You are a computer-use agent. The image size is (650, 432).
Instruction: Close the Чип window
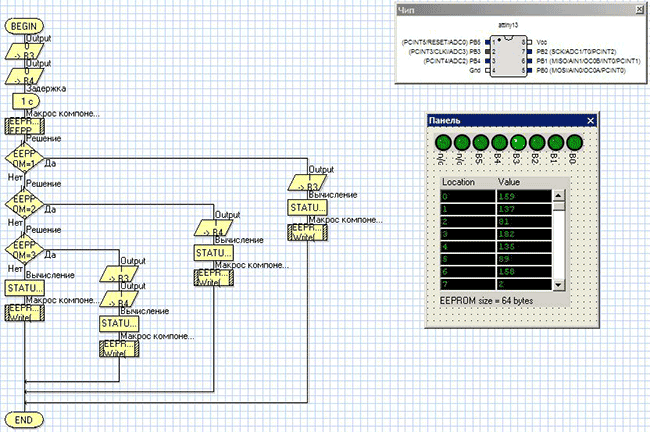640,10
